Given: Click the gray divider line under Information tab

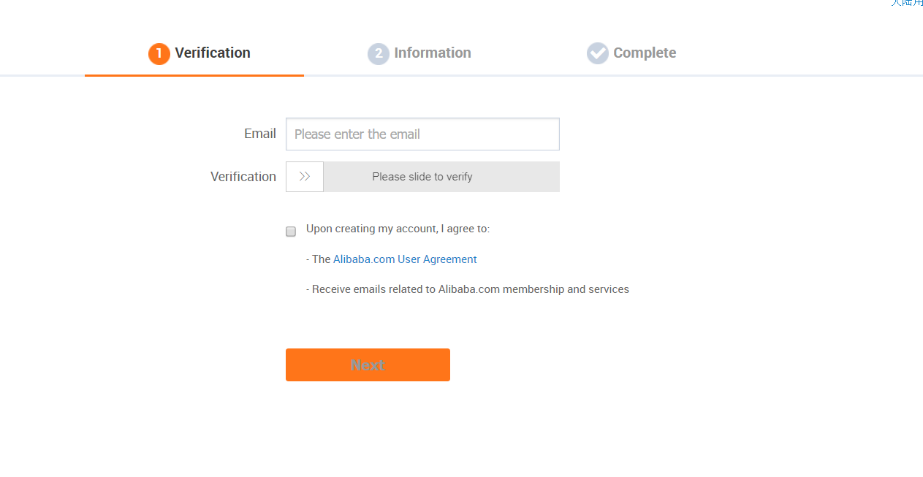Looking at the screenshot, I should (419, 76).
